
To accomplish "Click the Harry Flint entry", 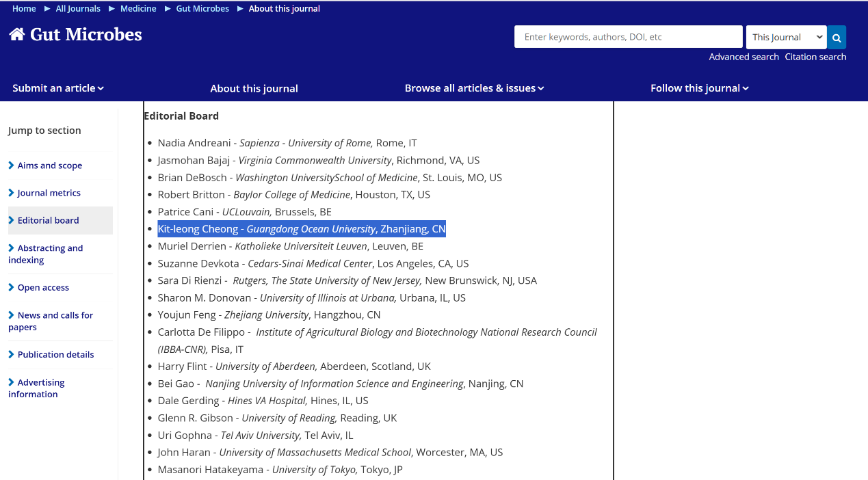I will (294, 366).
